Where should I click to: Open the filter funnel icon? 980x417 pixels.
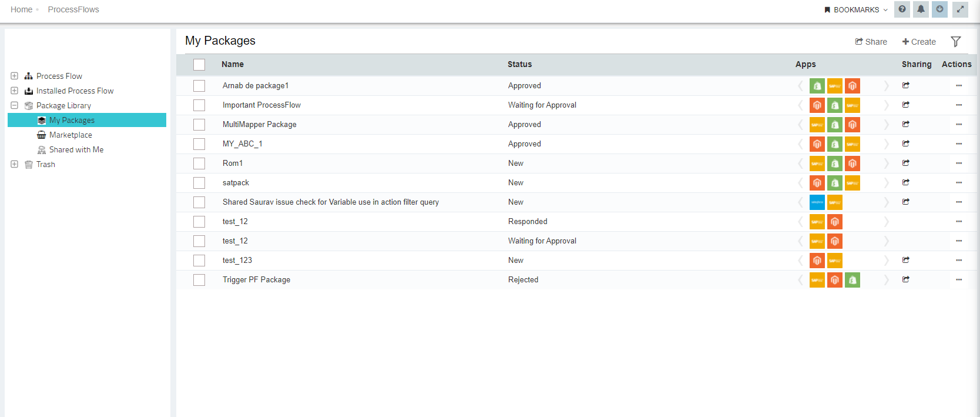(x=956, y=42)
